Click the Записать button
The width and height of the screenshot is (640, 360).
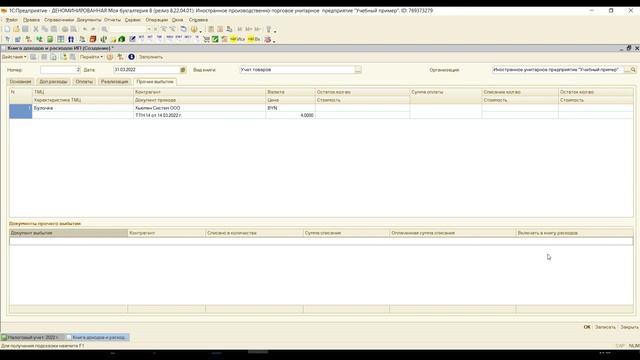click(605, 327)
